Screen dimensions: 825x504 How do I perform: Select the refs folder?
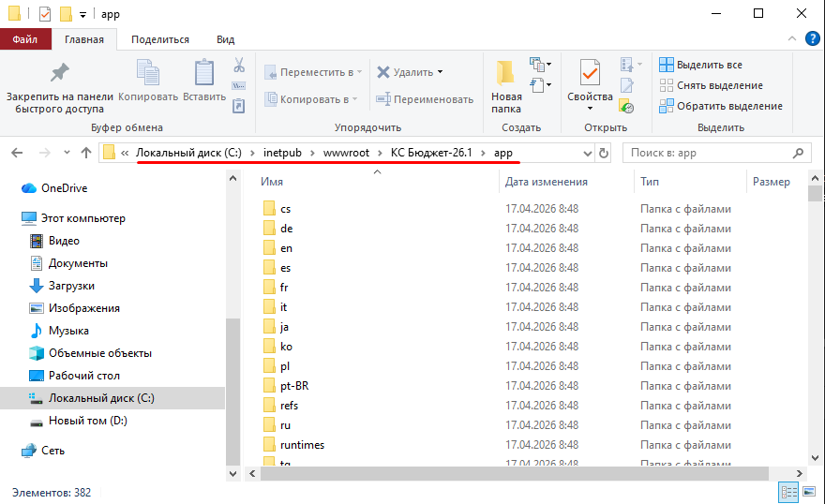tap(289, 406)
